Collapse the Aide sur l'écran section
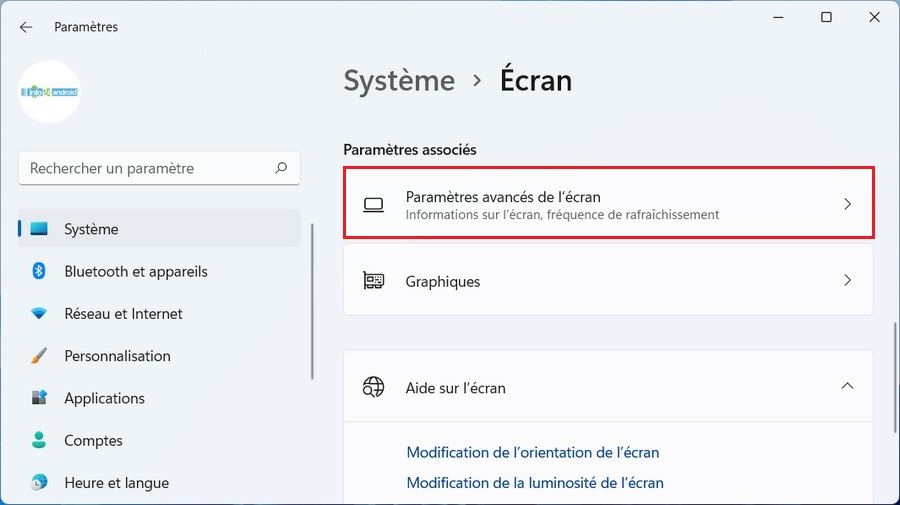The height and width of the screenshot is (505, 900). (x=847, y=386)
